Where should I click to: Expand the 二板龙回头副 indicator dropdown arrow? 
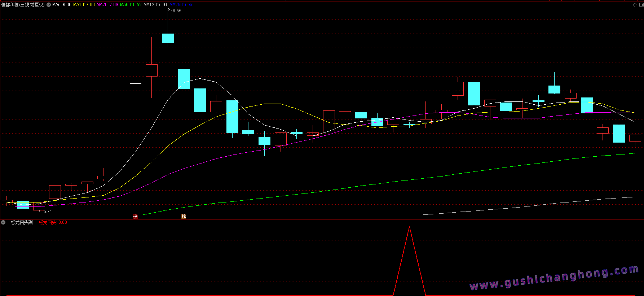pyautogui.click(x=3, y=222)
